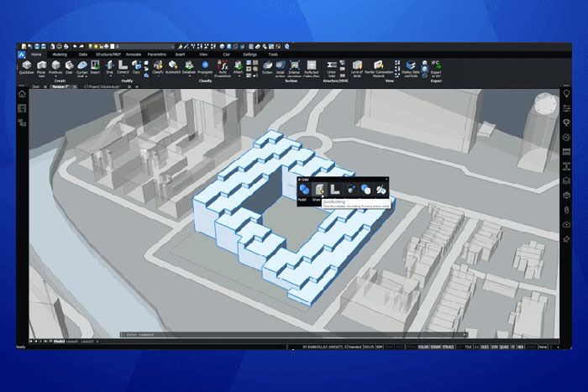Add a new document tab with plus
Viewport: 588px width, 392px height.
pos(137,86)
